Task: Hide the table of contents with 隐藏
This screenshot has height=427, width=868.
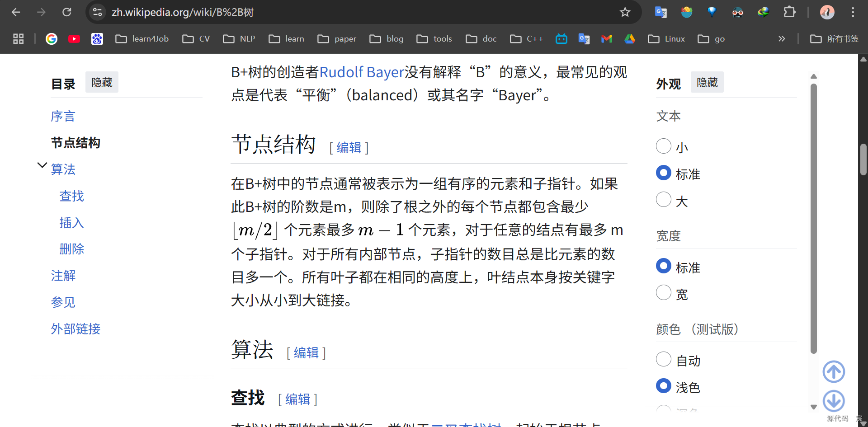Action: point(102,82)
